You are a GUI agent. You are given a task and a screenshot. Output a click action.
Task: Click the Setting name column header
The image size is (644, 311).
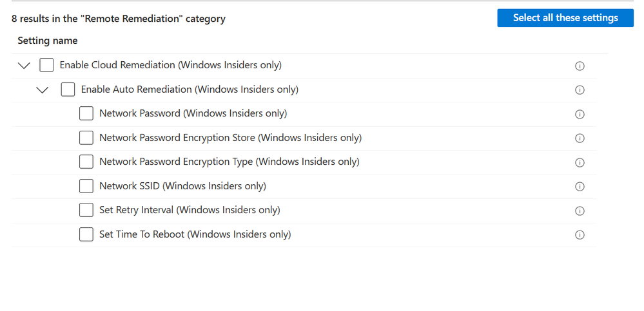point(48,41)
